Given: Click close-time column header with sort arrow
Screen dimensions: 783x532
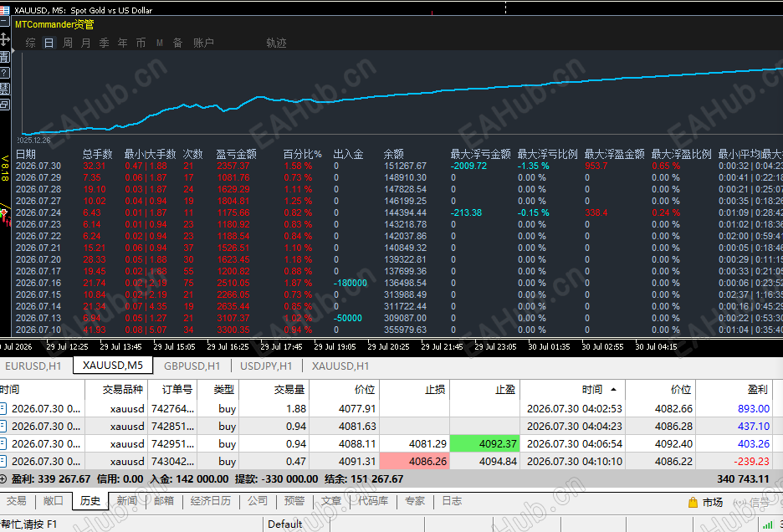Looking at the screenshot, I should click(x=573, y=390).
